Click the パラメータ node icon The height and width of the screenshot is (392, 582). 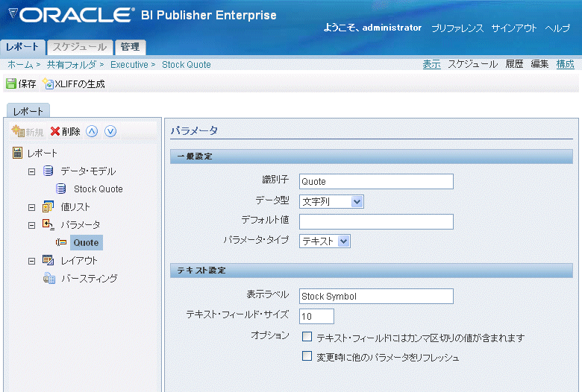pos(48,224)
